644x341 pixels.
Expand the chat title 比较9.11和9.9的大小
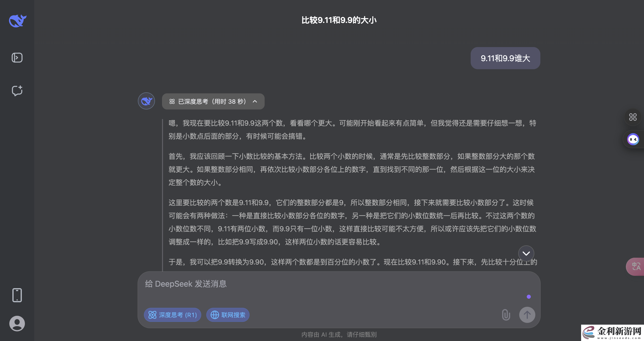(339, 20)
